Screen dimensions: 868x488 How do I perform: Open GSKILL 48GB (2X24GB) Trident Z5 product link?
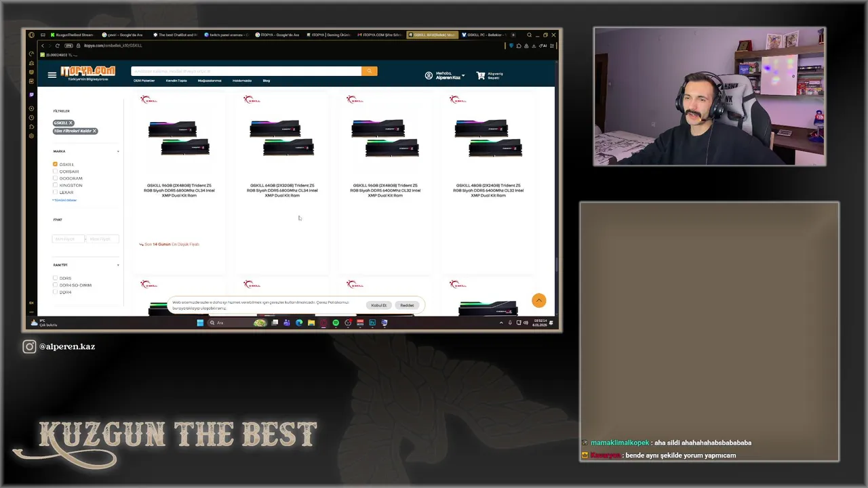[488, 190]
